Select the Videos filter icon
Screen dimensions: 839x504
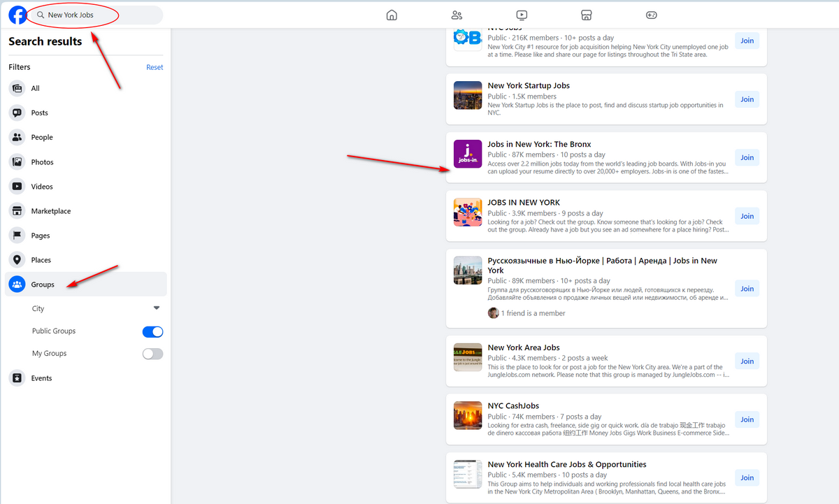coord(17,187)
